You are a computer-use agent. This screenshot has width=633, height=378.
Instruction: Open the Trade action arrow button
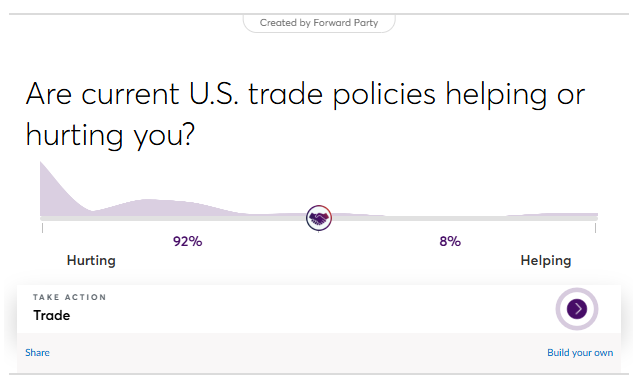click(x=576, y=309)
